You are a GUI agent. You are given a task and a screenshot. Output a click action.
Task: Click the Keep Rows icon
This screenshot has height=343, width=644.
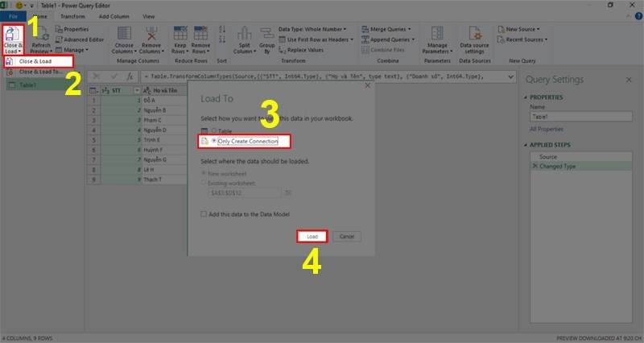pos(180,34)
